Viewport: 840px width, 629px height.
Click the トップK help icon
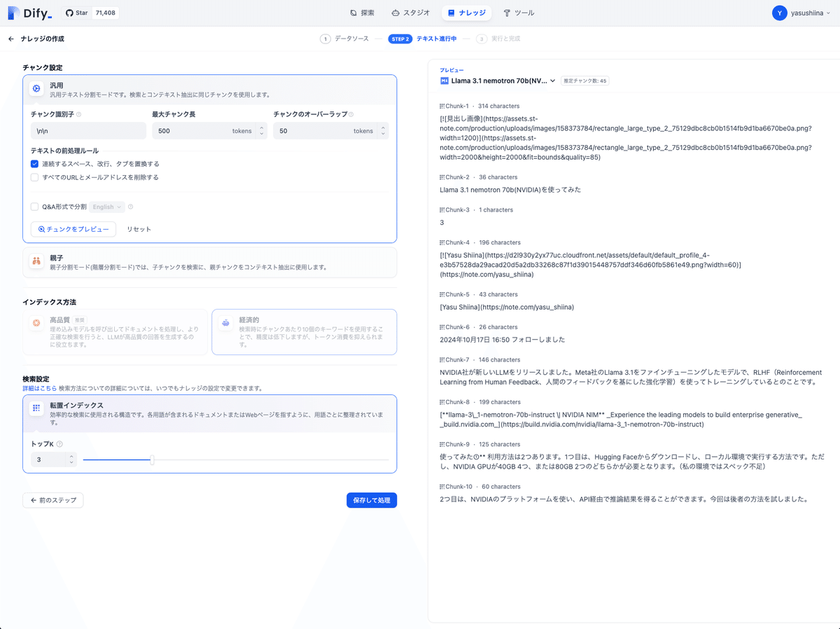point(59,444)
